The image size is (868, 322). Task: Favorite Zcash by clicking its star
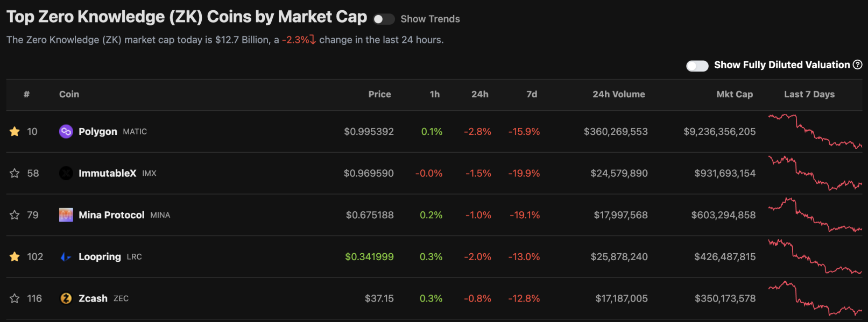tap(15, 298)
